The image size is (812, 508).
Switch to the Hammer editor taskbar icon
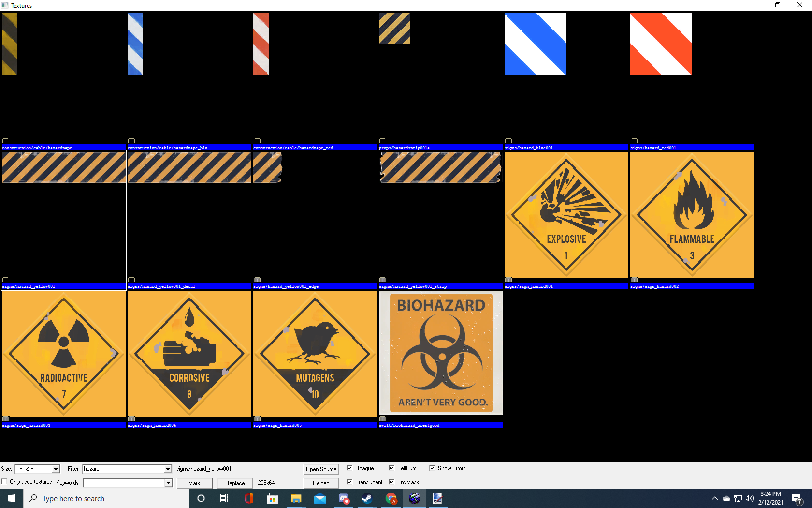tap(414, 498)
